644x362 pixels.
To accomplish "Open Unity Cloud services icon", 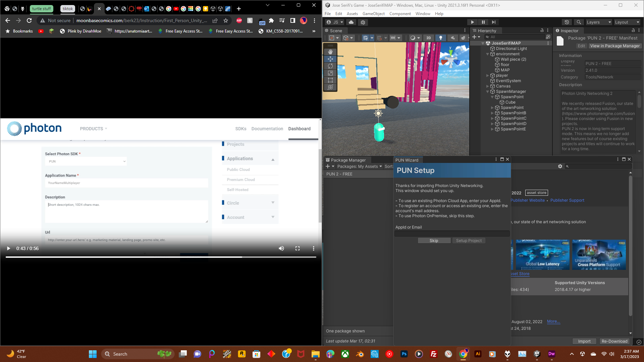I will point(351,22).
